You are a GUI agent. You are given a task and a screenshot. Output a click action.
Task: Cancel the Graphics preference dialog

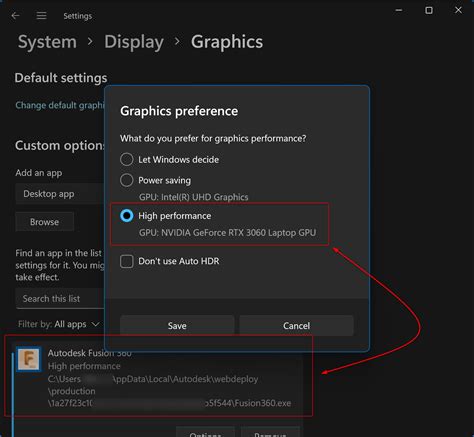click(x=296, y=325)
